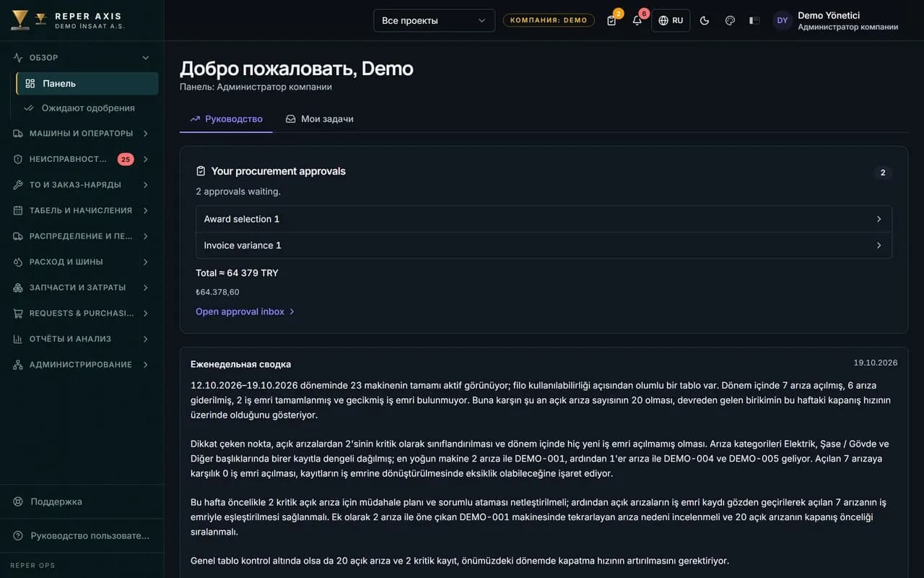Switch to the Мои задачи tab
924x578 pixels.
point(320,118)
